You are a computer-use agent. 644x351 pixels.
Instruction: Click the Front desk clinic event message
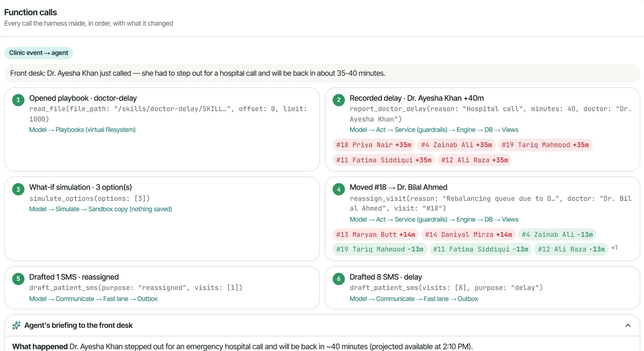(322, 73)
